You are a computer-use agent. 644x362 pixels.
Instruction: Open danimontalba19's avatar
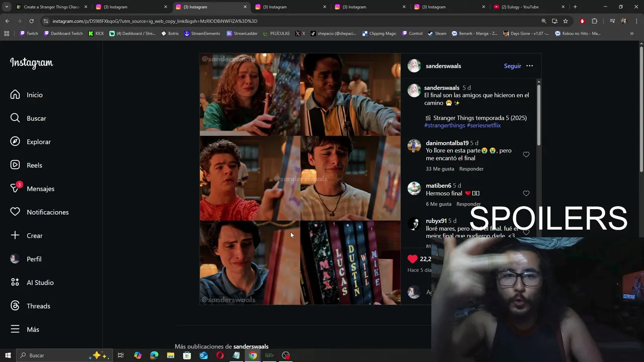click(x=414, y=146)
